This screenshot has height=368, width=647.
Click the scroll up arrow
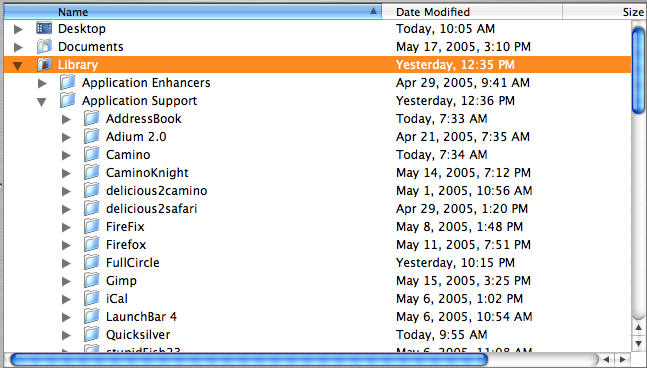[638, 328]
